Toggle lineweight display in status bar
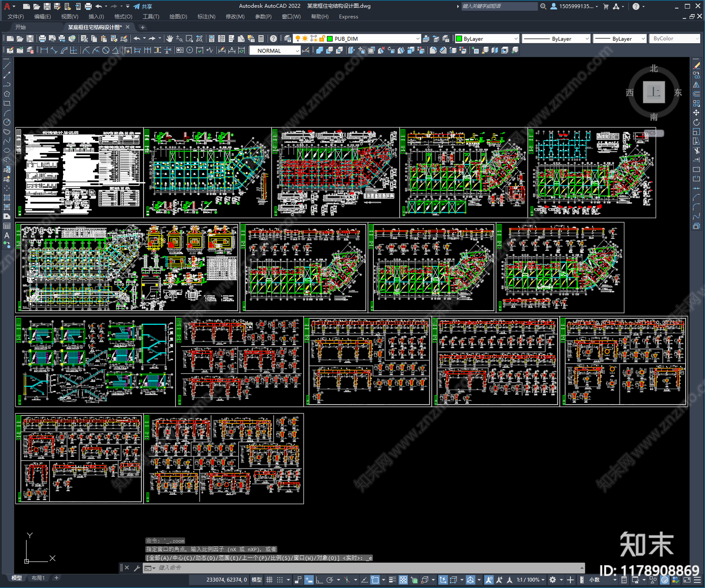 (x=392, y=580)
